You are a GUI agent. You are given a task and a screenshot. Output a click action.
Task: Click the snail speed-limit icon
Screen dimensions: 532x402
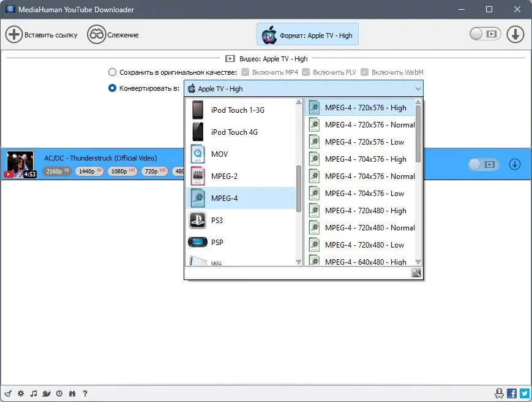coord(47,393)
